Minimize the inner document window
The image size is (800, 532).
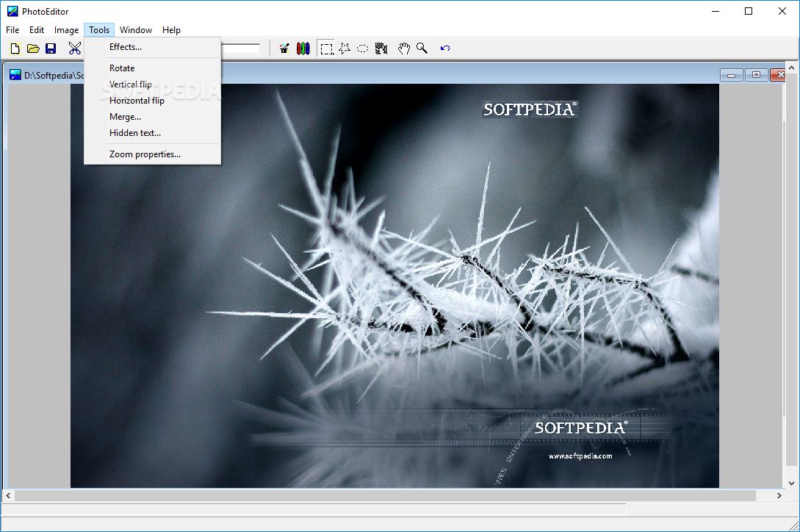coord(731,75)
